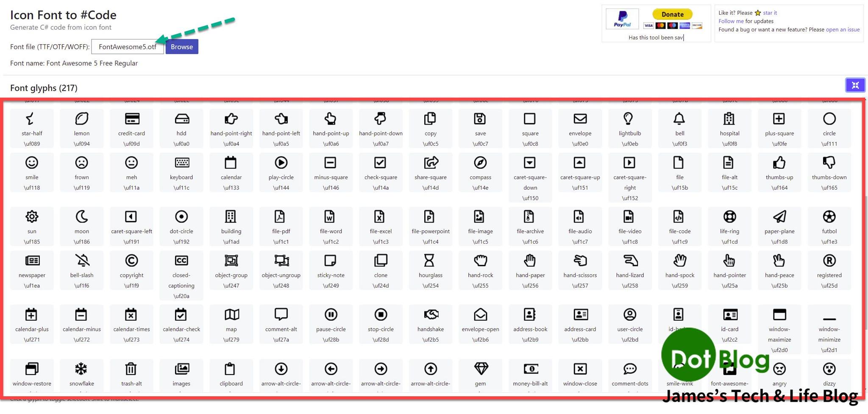Select the compass glyph
This screenshot has width=868, height=414.
point(480,172)
